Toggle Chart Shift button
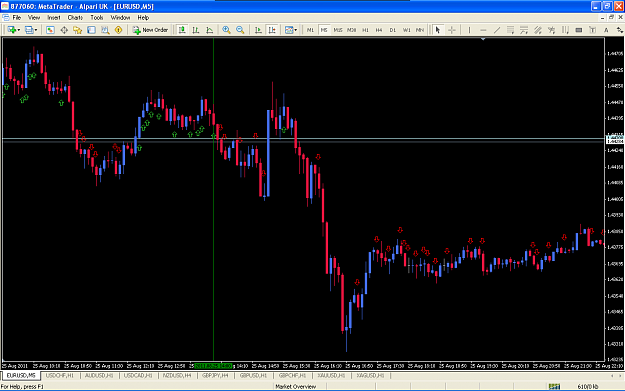The height and width of the screenshot is (391, 625). 272,30
